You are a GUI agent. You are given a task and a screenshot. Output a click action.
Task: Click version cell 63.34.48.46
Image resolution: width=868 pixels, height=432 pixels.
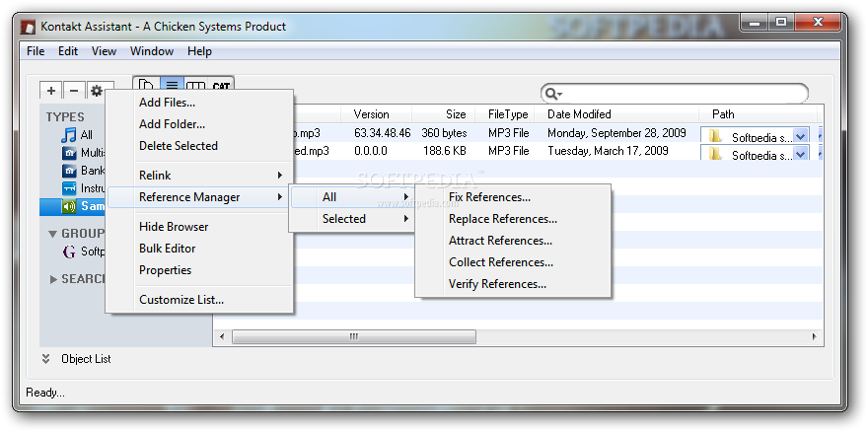(x=383, y=133)
